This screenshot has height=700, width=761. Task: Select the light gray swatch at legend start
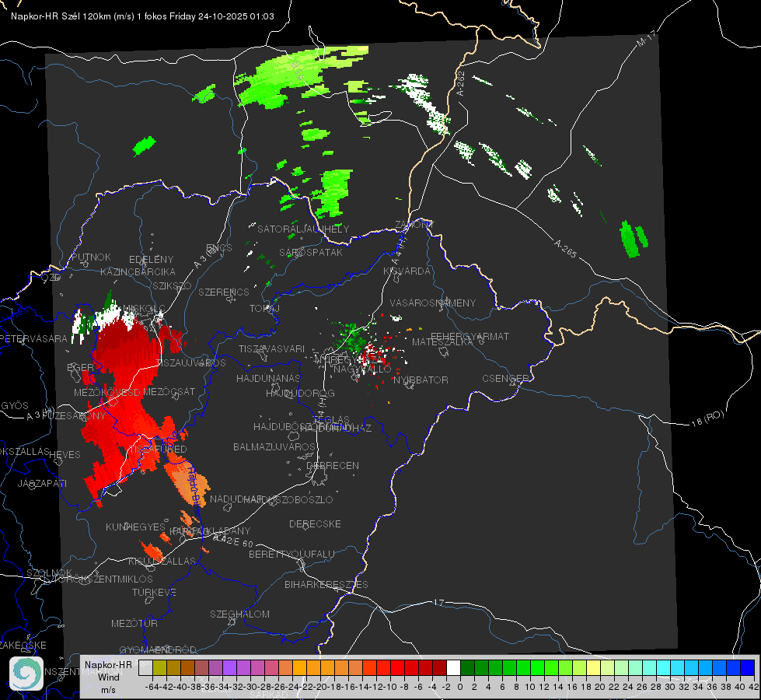click(x=145, y=667)
